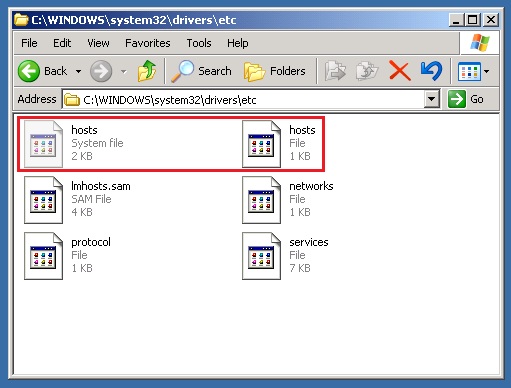Expand the Address bar dropdown list
Viewport: 511px width, 388px height.
[x=431, y=99]
